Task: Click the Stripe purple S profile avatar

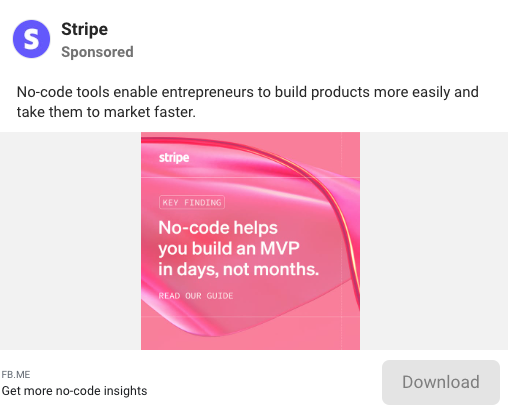Action: click(x=31, y=39)
